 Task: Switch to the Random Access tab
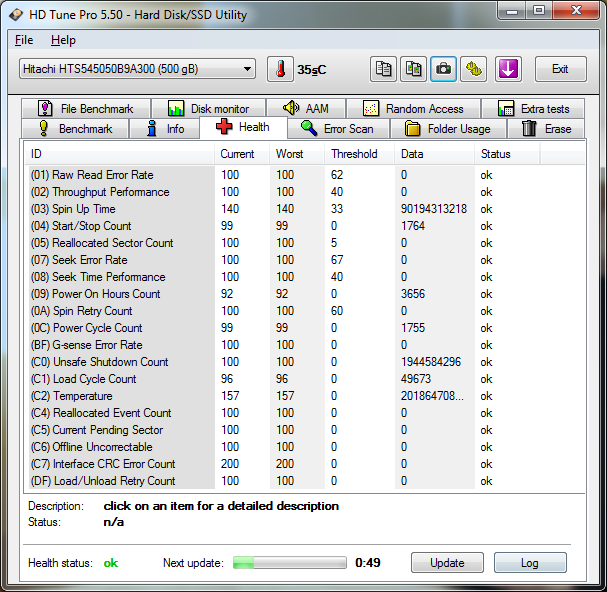tap(413, 108)
